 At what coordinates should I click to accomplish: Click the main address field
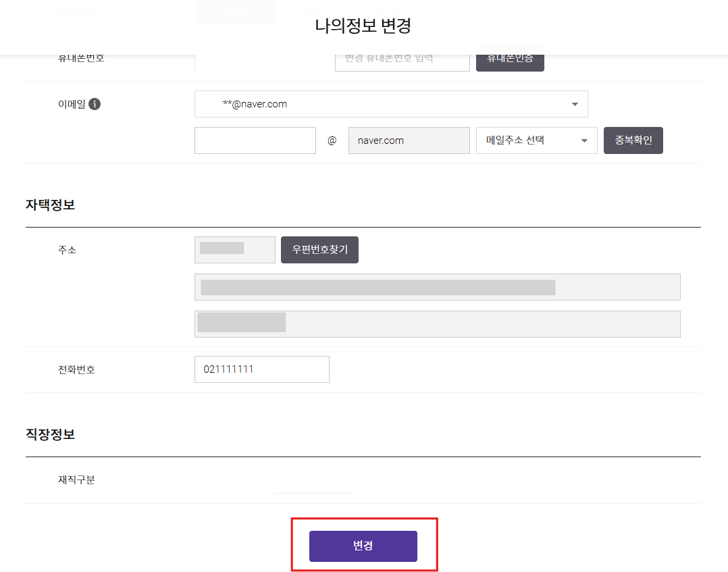(438, 287)
